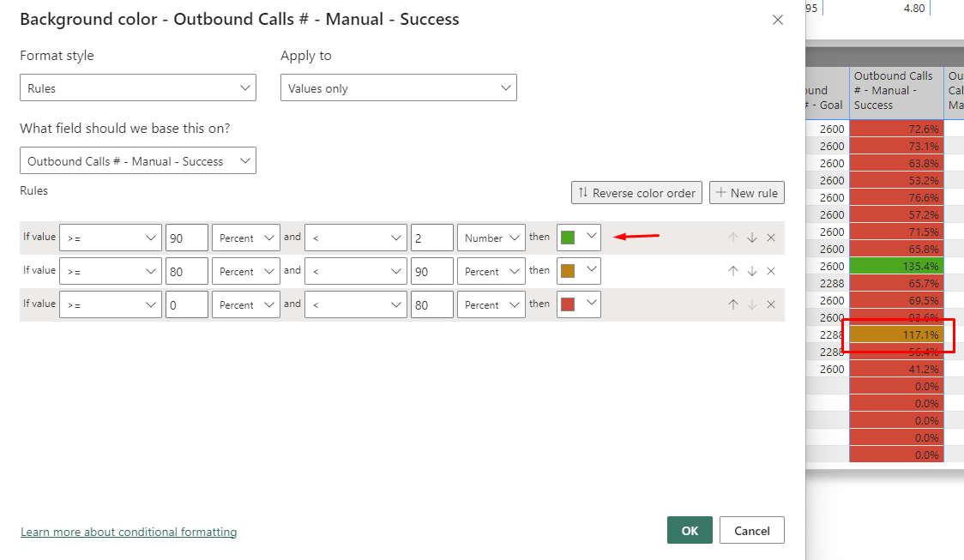The width and height of the screenshot is (964, 560).
Task: Select the 72.6% table cell
Action: [x=896, y=129]
